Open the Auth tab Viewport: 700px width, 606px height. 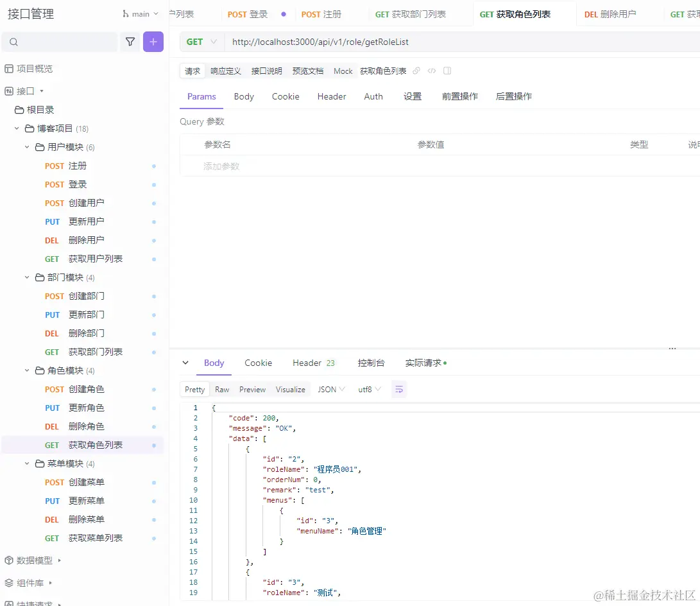tap(373, 96)
